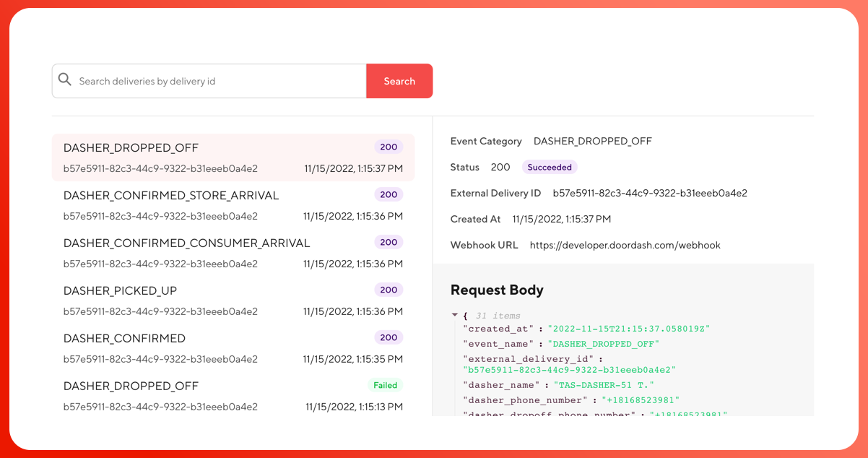Click the magnifying glass search icon
The image size is (868, 458).
tap(65, 80)
